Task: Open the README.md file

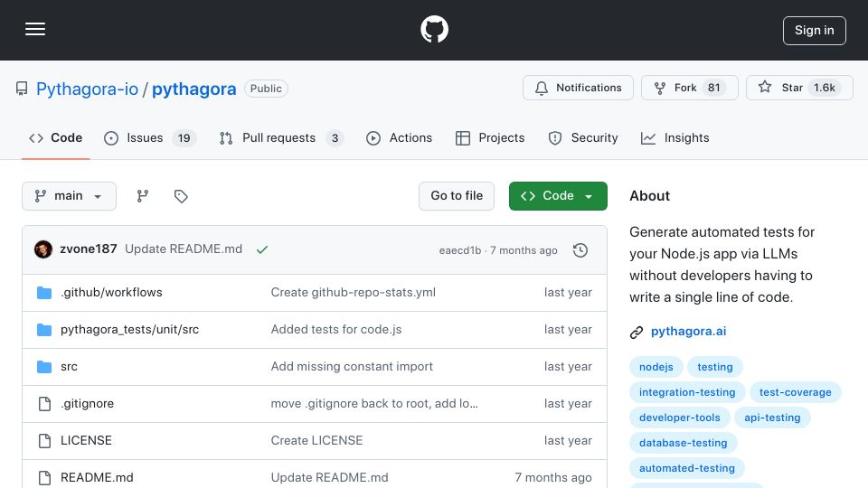Action: point(97,477)
